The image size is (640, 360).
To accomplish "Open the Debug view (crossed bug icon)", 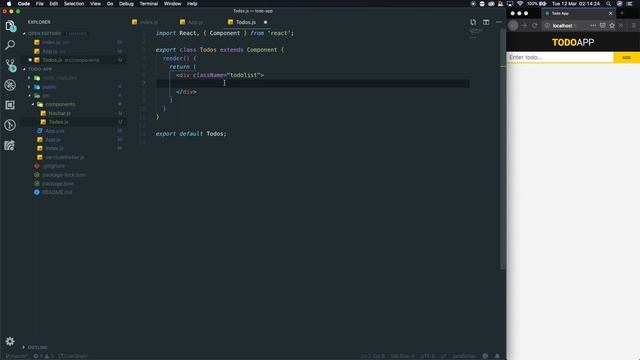I will coord(10,85).
